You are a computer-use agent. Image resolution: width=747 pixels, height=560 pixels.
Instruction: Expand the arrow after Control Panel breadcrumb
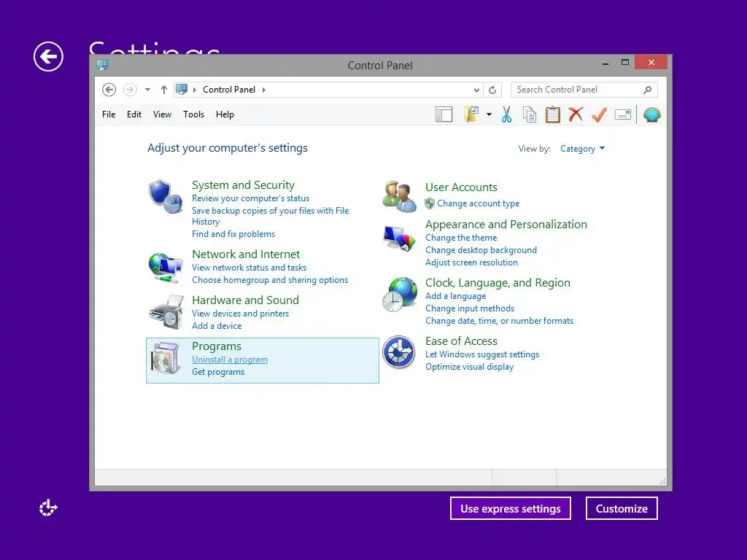(264, 90)
